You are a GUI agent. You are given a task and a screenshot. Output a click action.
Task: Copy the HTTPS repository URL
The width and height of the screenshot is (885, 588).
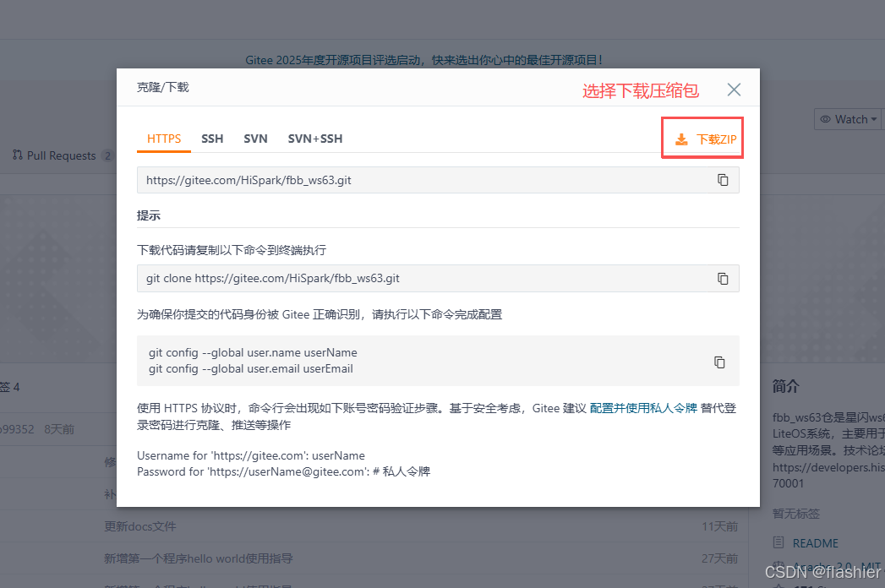[723, 180]
